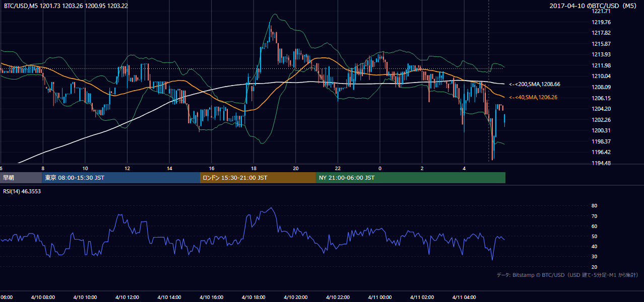The width and height of the screenshot is (644, 302).
Task: Click the BTC/USD,M5 OHLC header text
Action: pyautogui.click(x=66, y=6)
